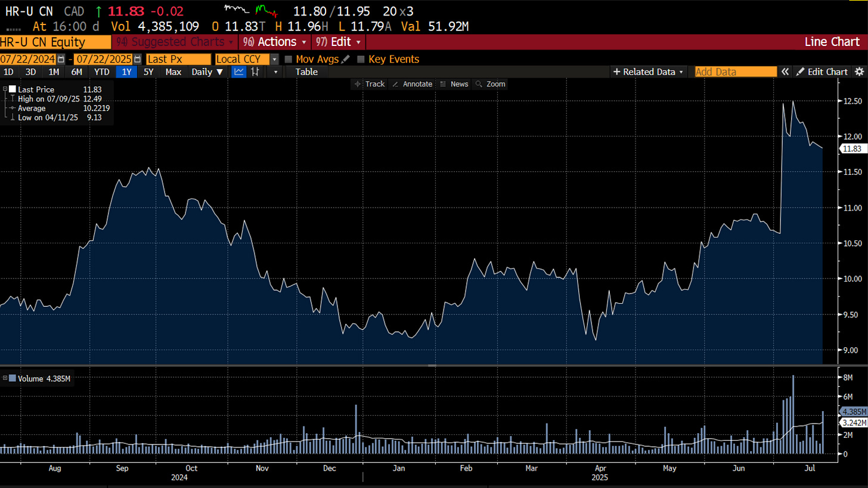Image resolution: width=868 pixels, height=488 pixels.
Task: Open the Edit menu
Action: [x=339, y=42]
